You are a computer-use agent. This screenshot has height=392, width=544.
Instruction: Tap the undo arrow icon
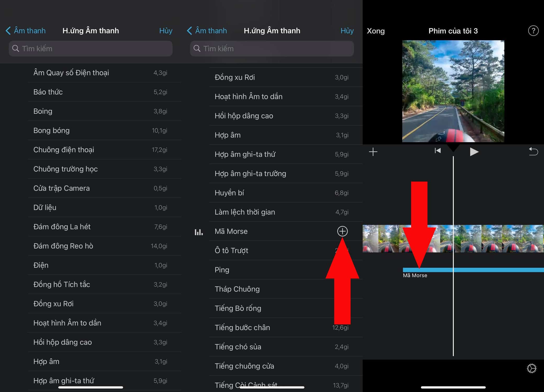[533, 152]
